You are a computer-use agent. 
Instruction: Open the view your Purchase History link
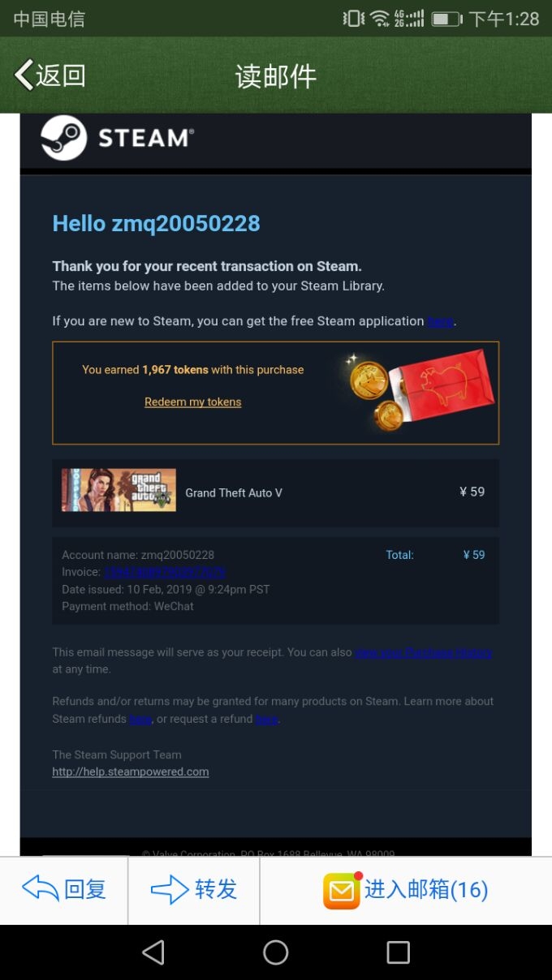click(x=424, y=652)
